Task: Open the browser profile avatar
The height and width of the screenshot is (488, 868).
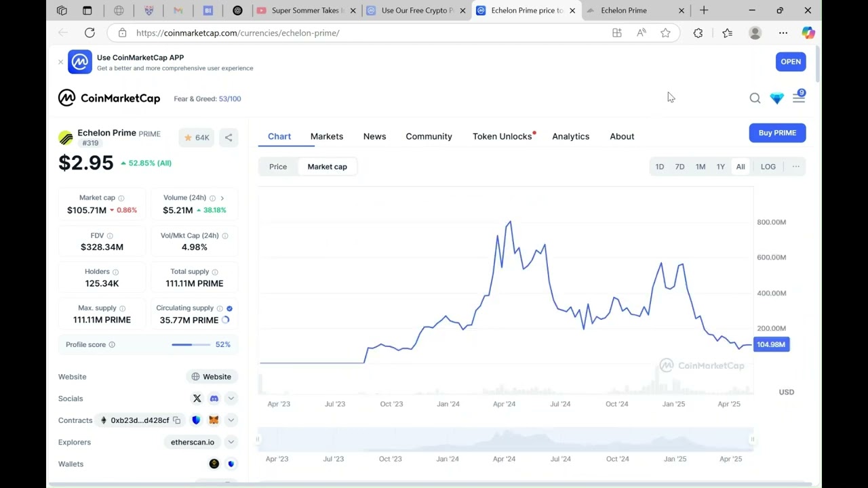Action: [x=755, y=33]
